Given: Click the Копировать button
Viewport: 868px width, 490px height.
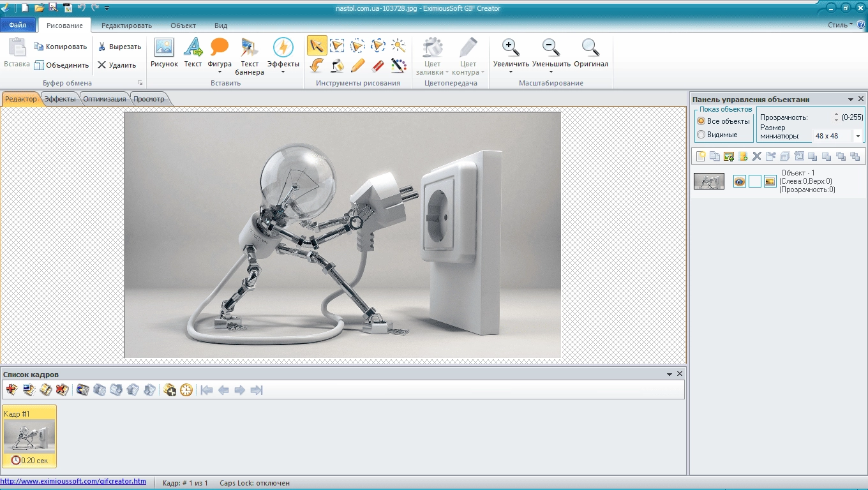Looking at the screenshot, I should coord(60,47).
